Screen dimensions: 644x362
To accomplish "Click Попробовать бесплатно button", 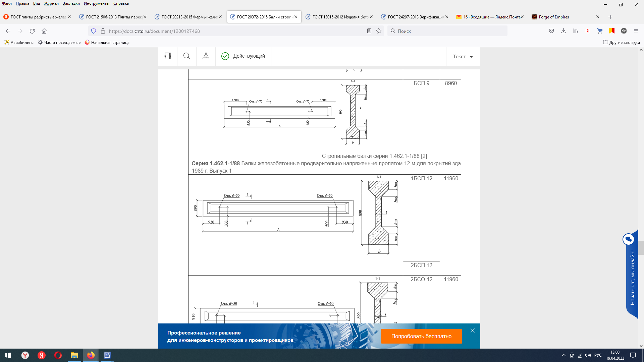I will click(421, 336).
